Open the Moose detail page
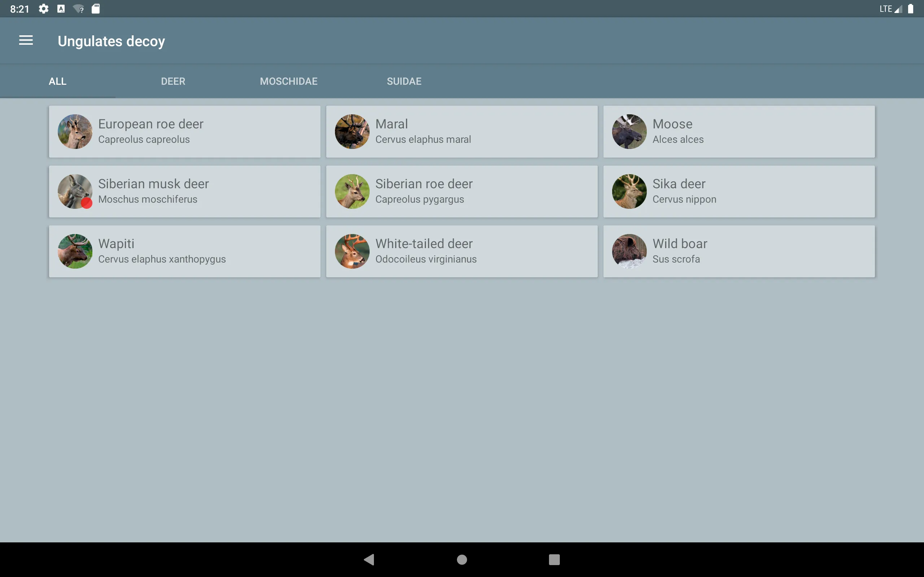Viewport: 924px width, 577px height. [738, 131]
